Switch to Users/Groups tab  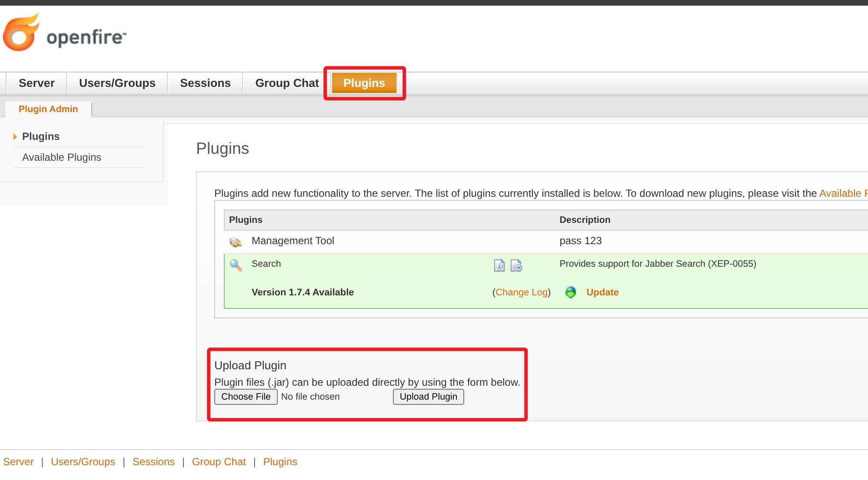tap(117, 83)
